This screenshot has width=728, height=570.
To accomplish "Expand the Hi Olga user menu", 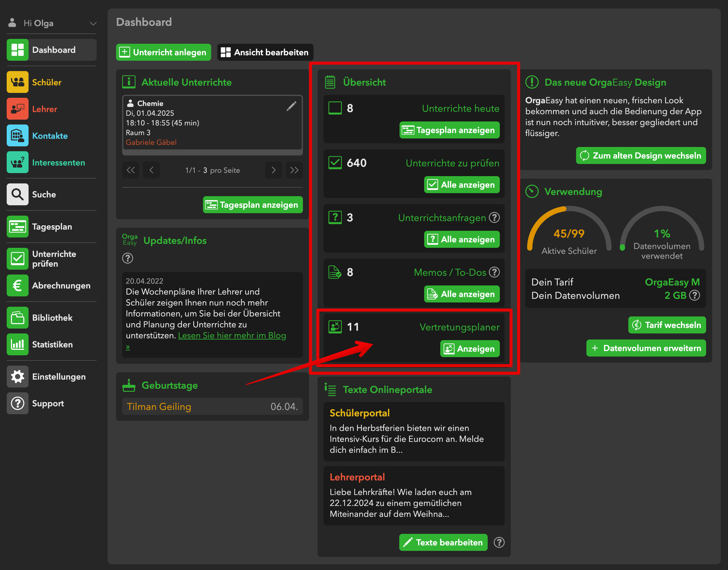I will tap(51, 23).
